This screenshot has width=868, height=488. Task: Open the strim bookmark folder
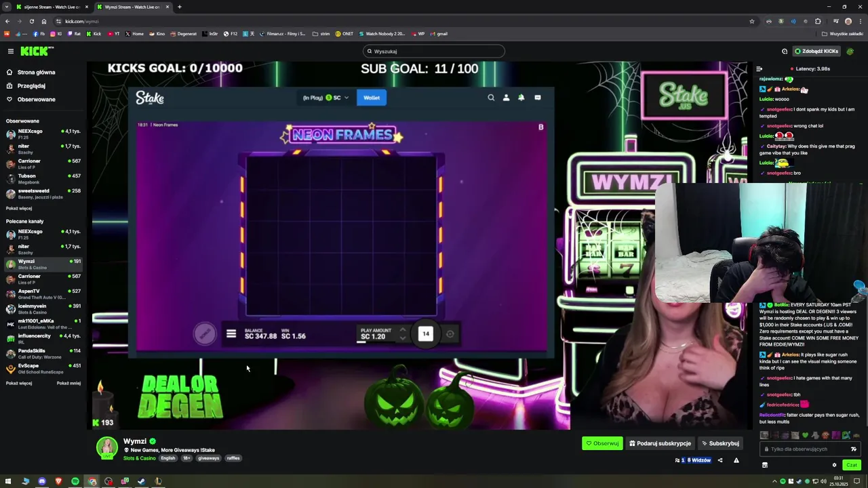[x=321, y=34]
